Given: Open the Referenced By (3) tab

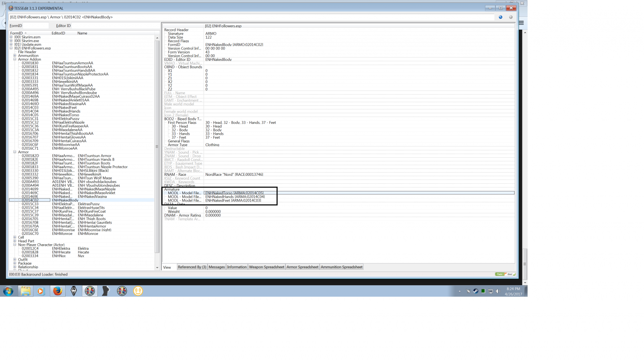Looking at the screenshot, I should (x=192, y=267).
